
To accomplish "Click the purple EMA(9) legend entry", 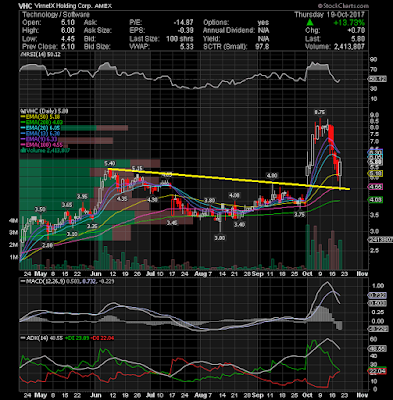I will tap(39, 139).
